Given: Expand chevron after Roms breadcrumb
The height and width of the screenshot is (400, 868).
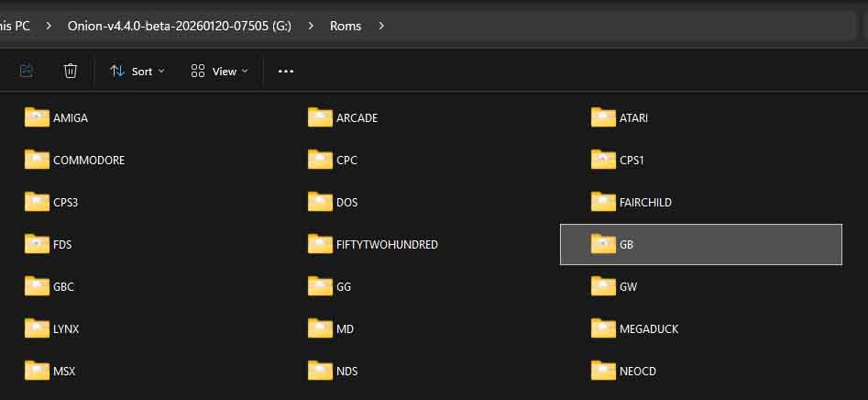Looking at the screenshot, I should pyautogui.click(x=381, y=26).
